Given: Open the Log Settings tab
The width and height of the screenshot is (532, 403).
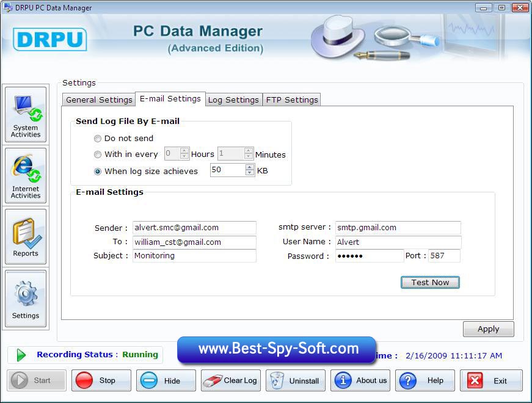Looking at the screenshot, I should (233, 100).
